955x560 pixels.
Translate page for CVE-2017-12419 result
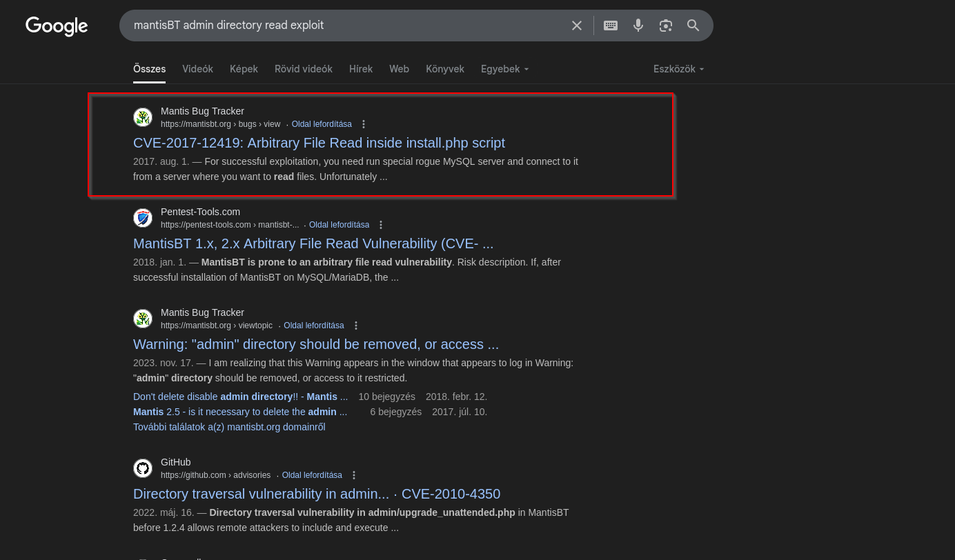pyautogui.click(x=322, y=124)
